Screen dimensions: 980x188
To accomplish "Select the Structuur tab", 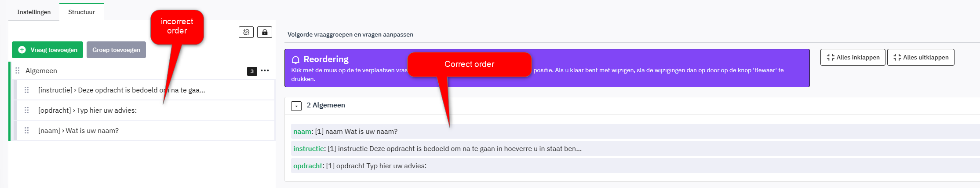I will (x=81, y=12).
